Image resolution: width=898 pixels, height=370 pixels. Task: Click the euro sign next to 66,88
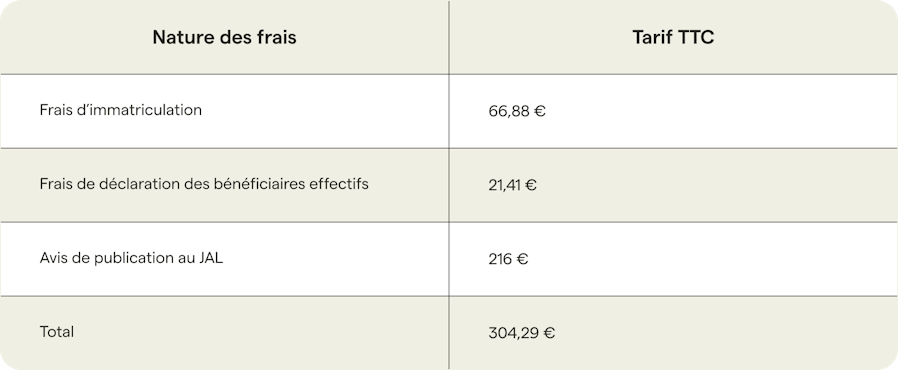539,111
